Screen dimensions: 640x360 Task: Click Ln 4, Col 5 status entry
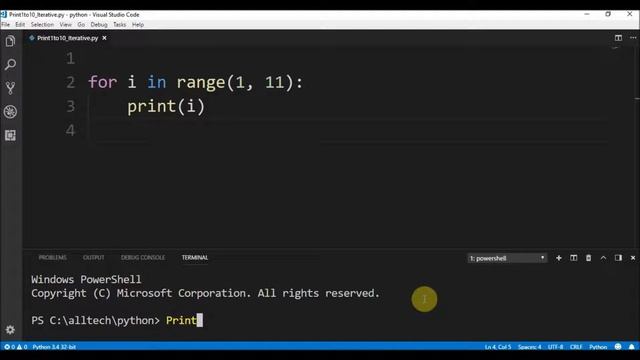[x=498, y=347]
